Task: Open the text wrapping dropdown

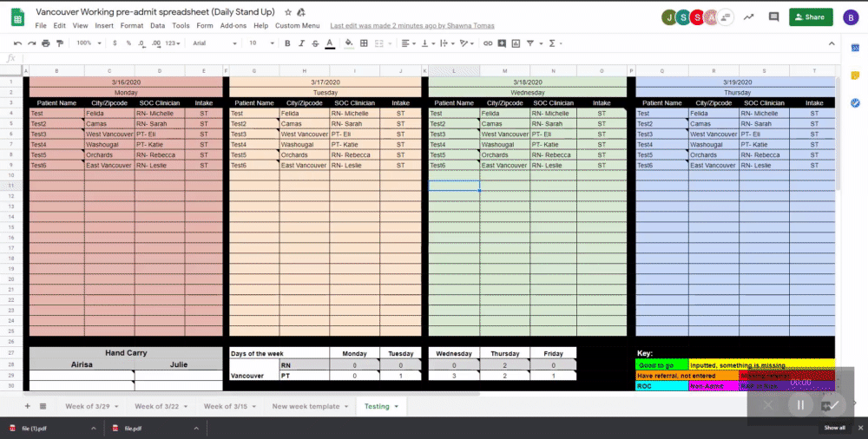Action: point(446,43)
